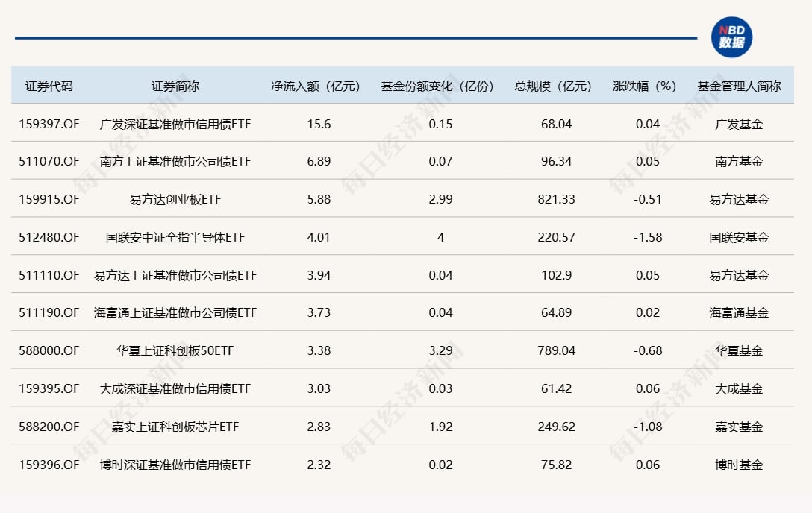Click the -1.58 涨跌幅 value
This screenshot has height=513, width=812.
coord(645,237)
